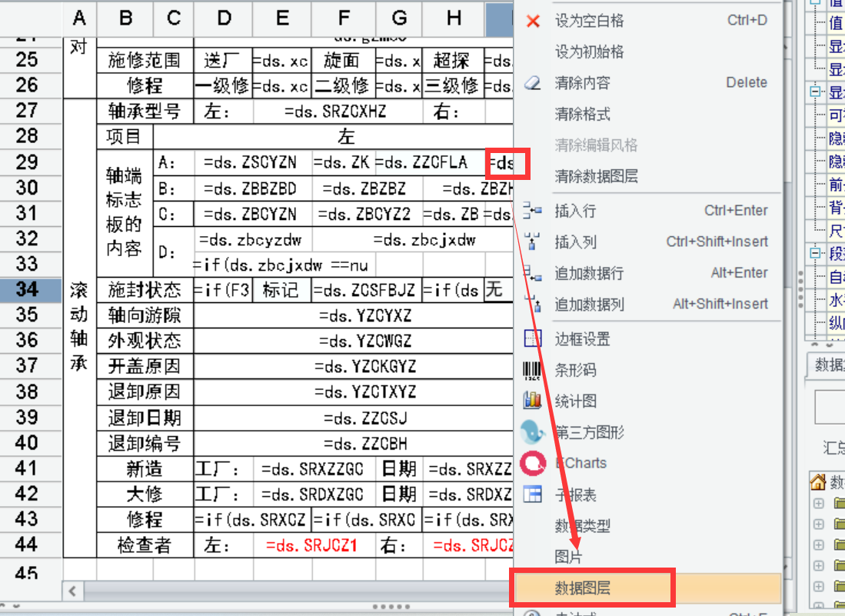Select cell =ds.YZCKGYZ

(353, 367)
